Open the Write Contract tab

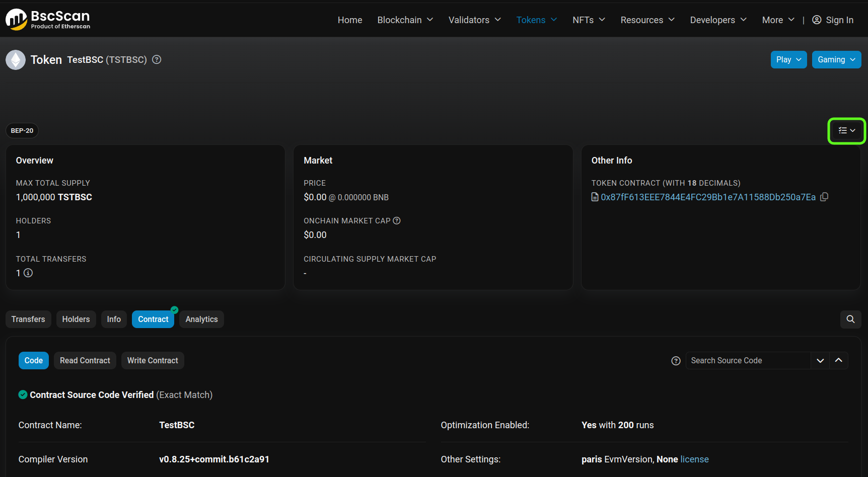click(153, 360)
